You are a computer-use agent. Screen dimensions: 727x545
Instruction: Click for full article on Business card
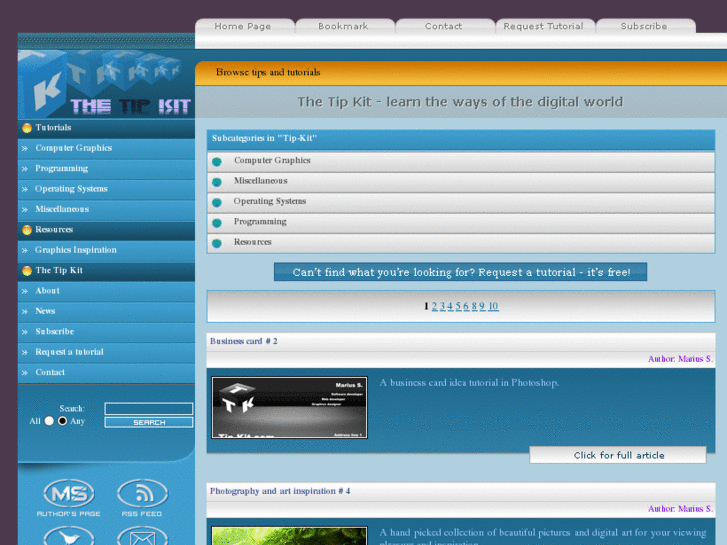(x=618, y=455)
